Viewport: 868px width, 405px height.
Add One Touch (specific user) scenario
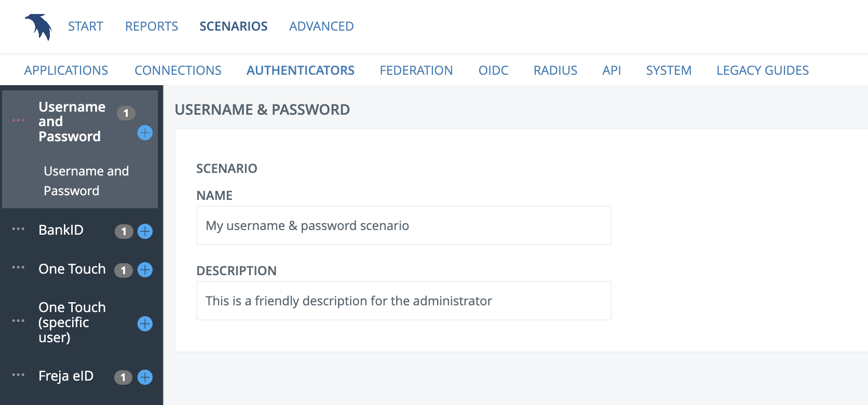tap(145, 324)
